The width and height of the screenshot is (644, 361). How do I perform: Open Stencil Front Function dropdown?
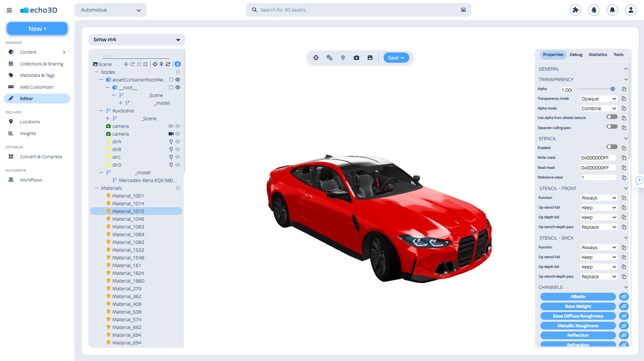(599, 198)
